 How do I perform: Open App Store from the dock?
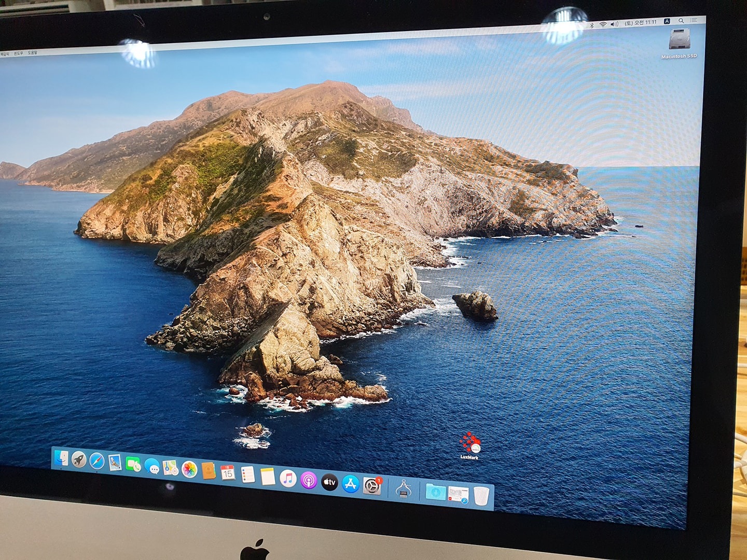pyautogui.click(x=351, y=484)
